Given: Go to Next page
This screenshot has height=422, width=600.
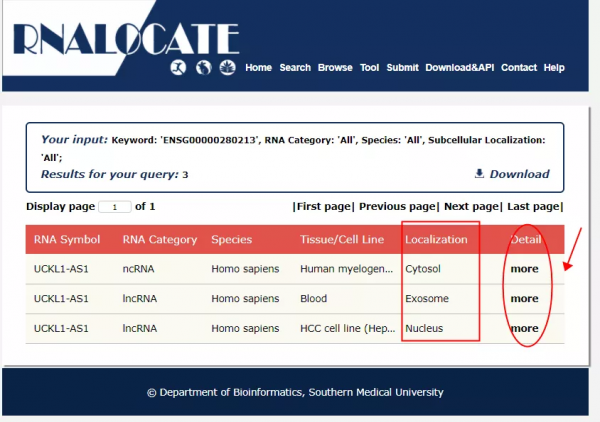Looking at the screenshot, I should (473, 207).
